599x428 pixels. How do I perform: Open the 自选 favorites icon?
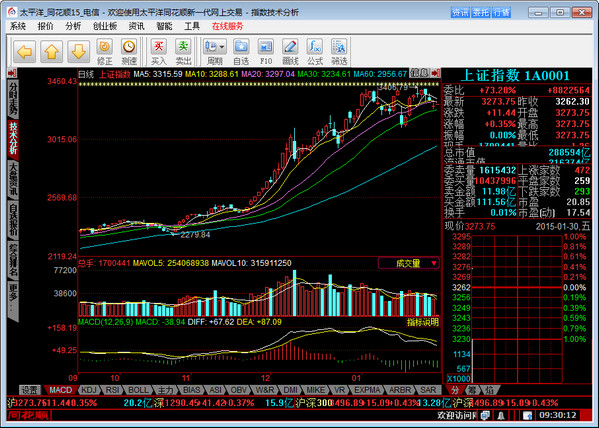tap(241, 51)
